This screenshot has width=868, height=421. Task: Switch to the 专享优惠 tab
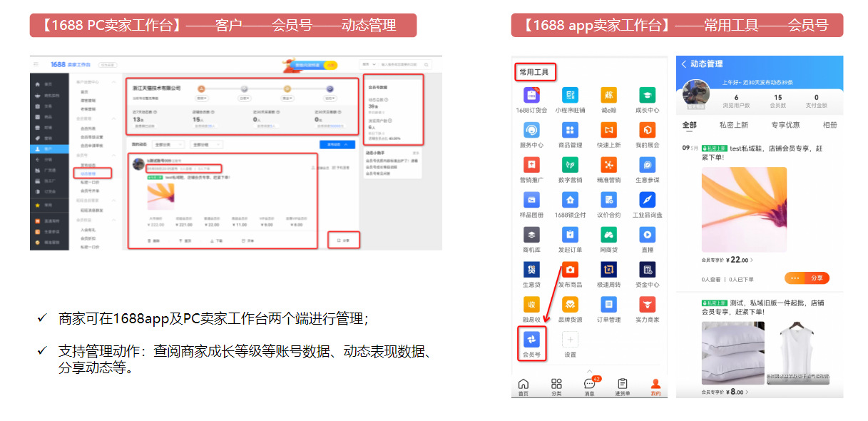click(x=785, y=125)
